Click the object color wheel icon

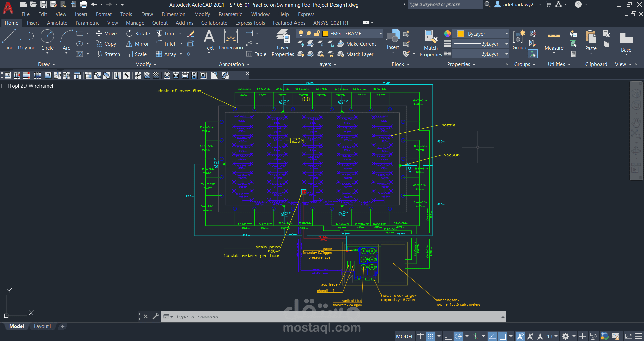[448, 34]
